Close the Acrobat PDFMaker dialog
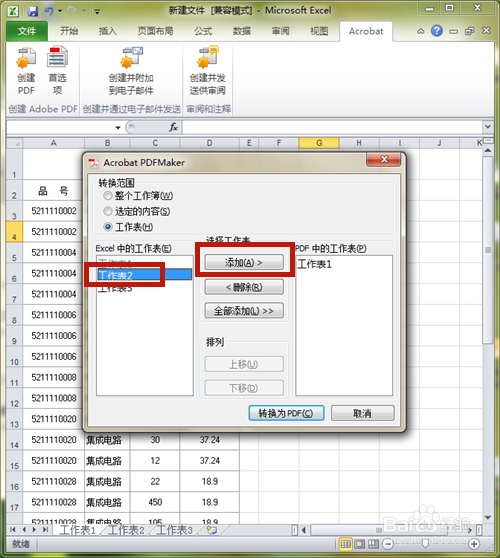Image resolution: width=500 pixels, height=558 pixels. pos(384,159)
